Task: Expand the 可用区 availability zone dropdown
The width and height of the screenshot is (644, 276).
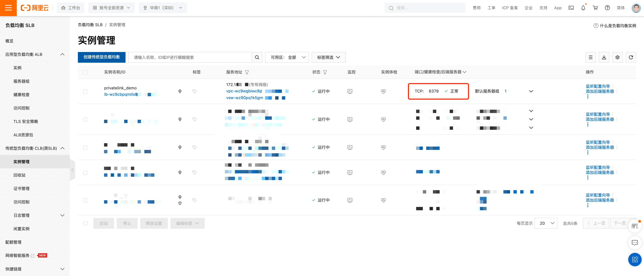Action: click(287, 57)
